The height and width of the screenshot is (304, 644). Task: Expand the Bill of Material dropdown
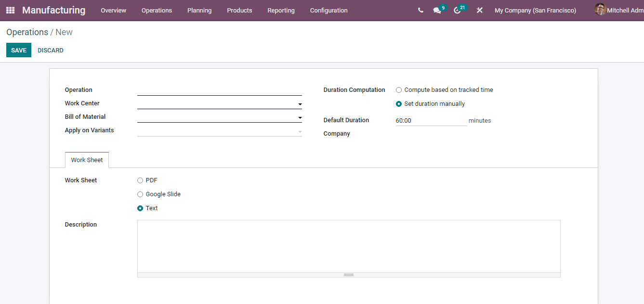coord(300,117)
